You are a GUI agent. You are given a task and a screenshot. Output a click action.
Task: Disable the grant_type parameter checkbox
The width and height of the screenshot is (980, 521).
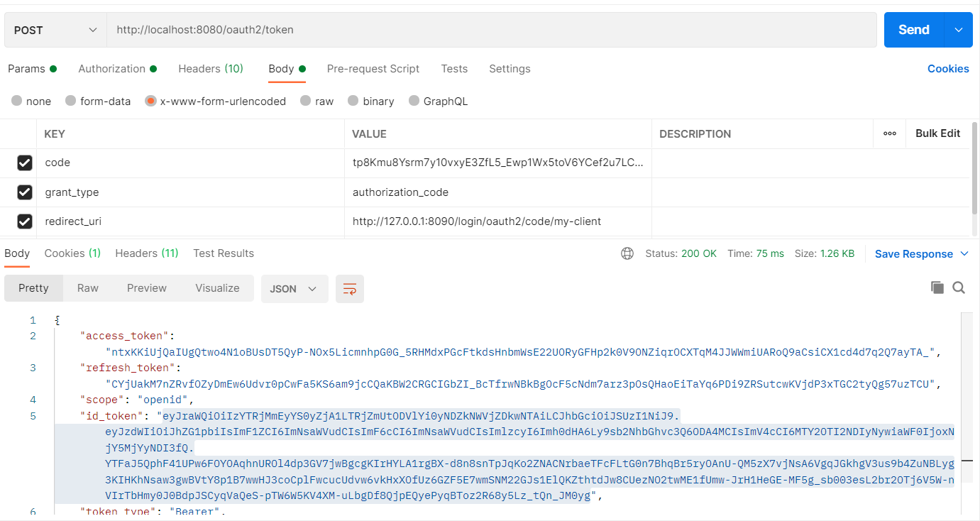pyautogui.click(x=25, y=192)
